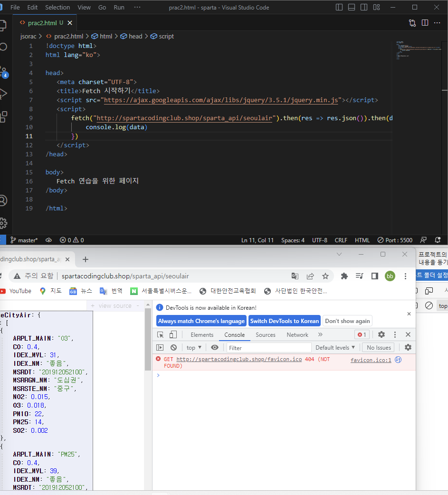448x495 pixels.
Task: Click the Chrome address bar URL
Action: pos(125,276)
